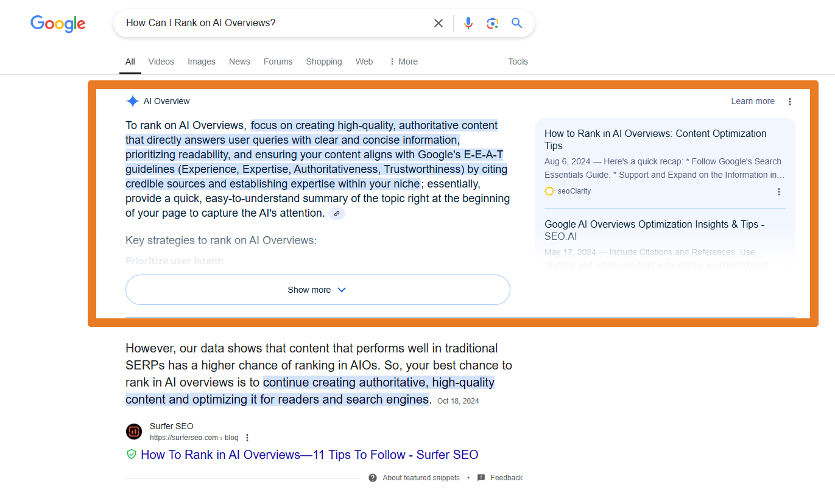The image size is (835, 504).
Task: Open How to Rank in AI Overviews source
Action: click(x=655, y=139)
